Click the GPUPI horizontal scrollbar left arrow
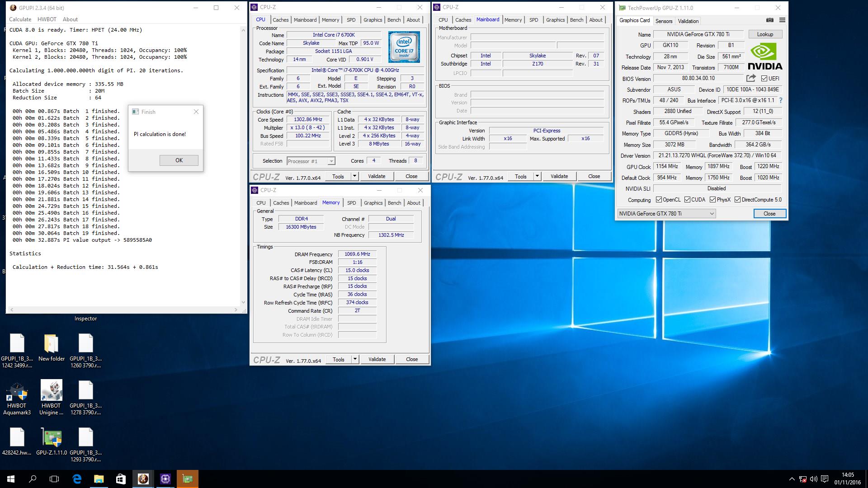The width and height of the screenshot is (868, 488). tap(11, 310)
